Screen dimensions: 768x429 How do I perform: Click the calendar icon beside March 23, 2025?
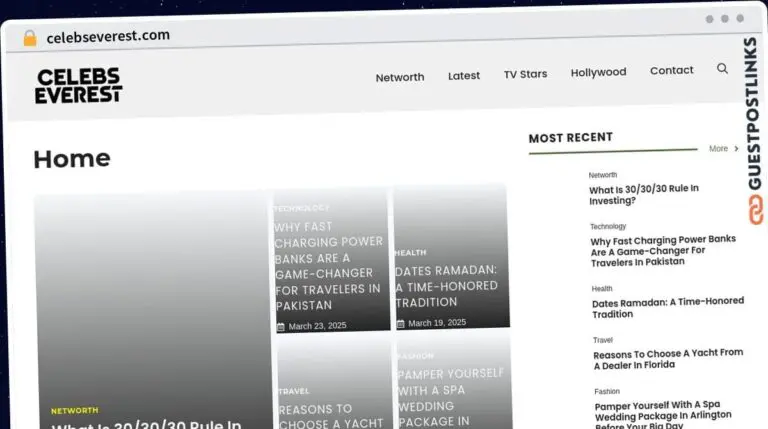pyautogui.click(x=281, y=326)
